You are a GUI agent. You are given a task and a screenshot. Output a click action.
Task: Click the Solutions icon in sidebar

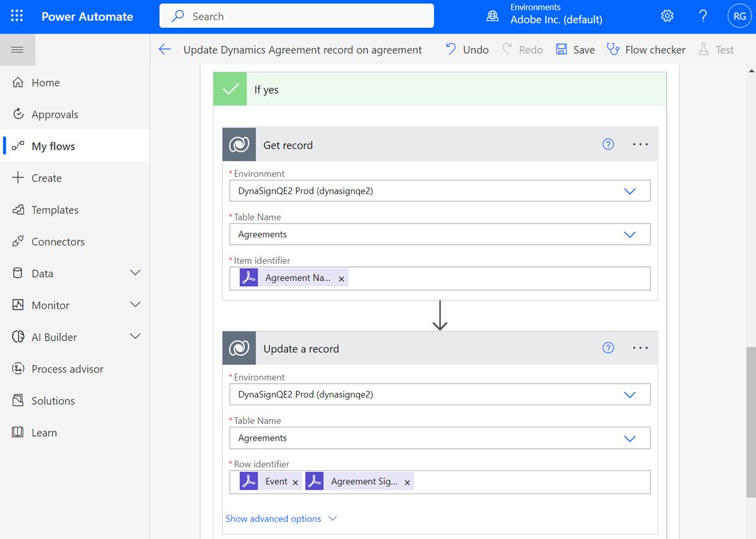pyautogui.click(x=18, y=400)
